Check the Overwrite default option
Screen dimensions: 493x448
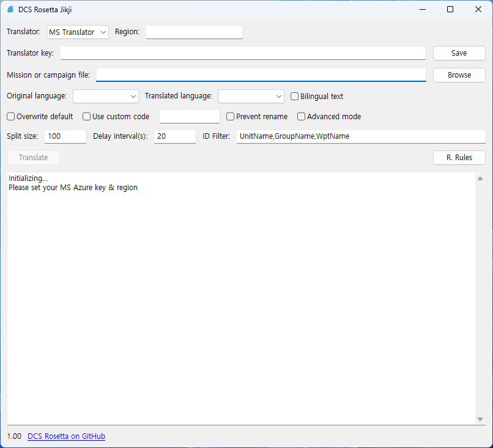click(x=10, y=116)
